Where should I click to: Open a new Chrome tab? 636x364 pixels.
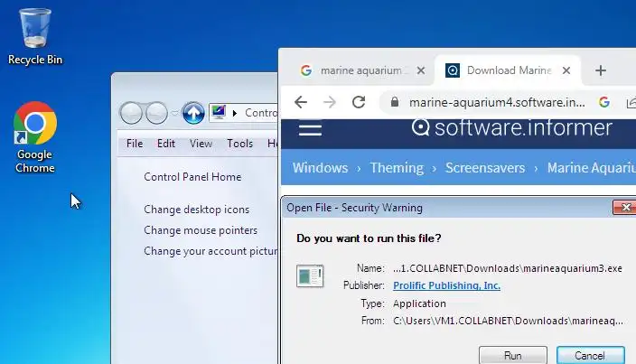[601, 70]
